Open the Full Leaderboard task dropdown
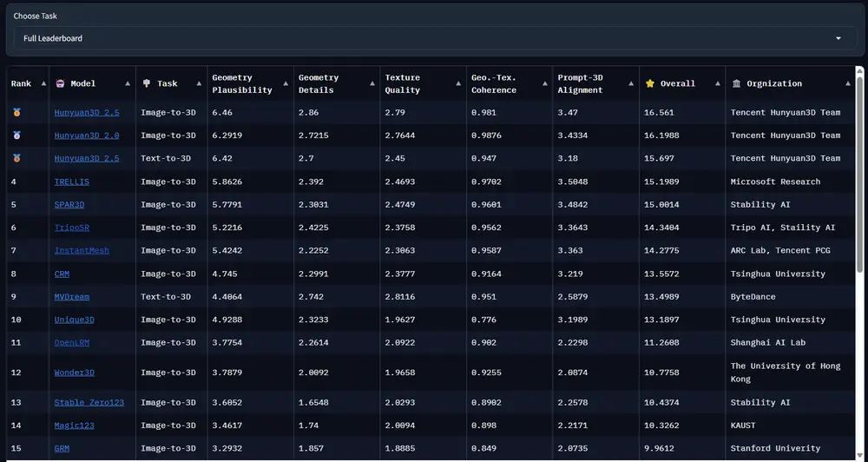Screen dimensions: 868x462 click(x=425, y=38)
